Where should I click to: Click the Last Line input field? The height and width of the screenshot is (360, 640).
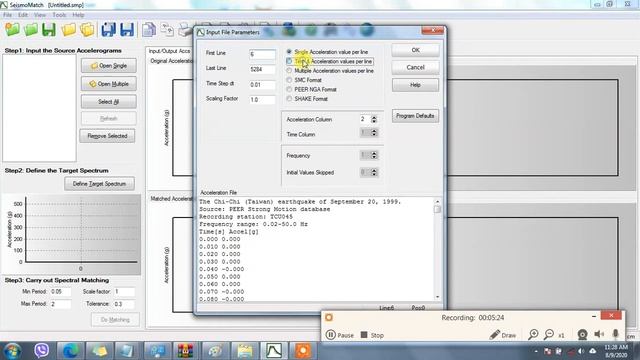point(262,69)
